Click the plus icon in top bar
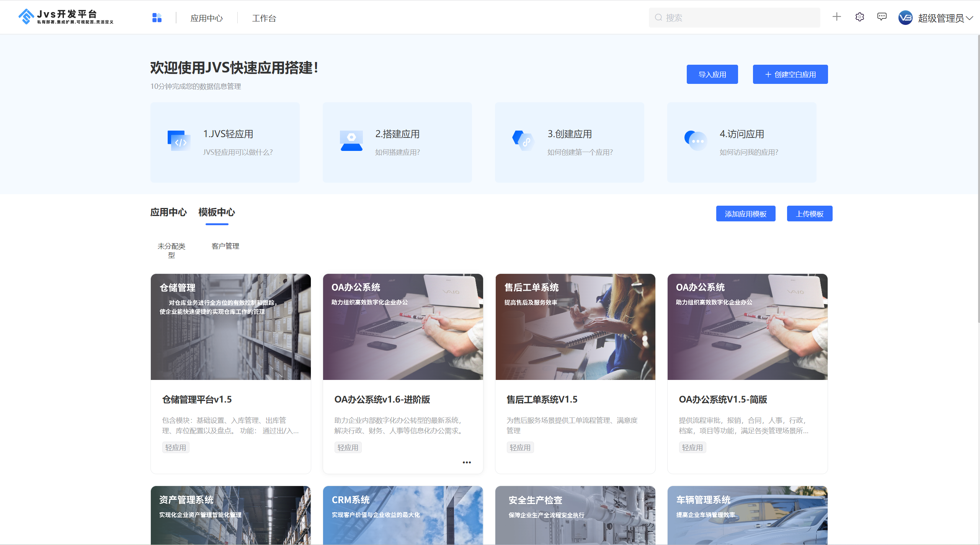 click(x=837, y=17)
